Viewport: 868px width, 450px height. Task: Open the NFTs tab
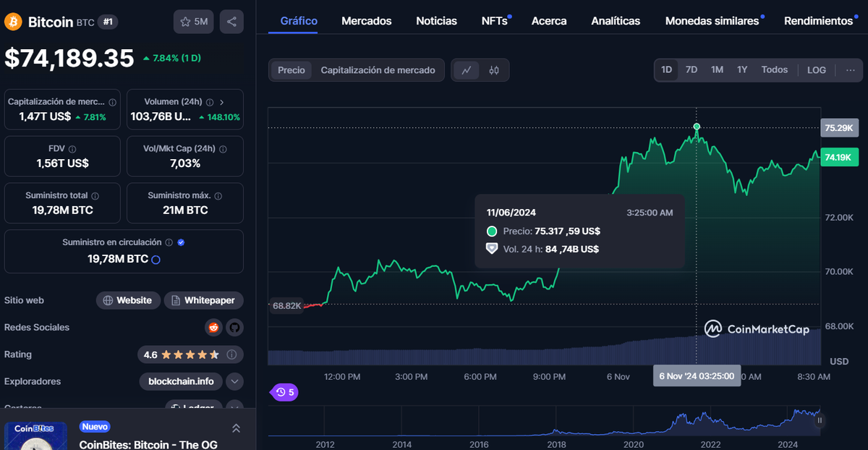(x=492, y=20)
